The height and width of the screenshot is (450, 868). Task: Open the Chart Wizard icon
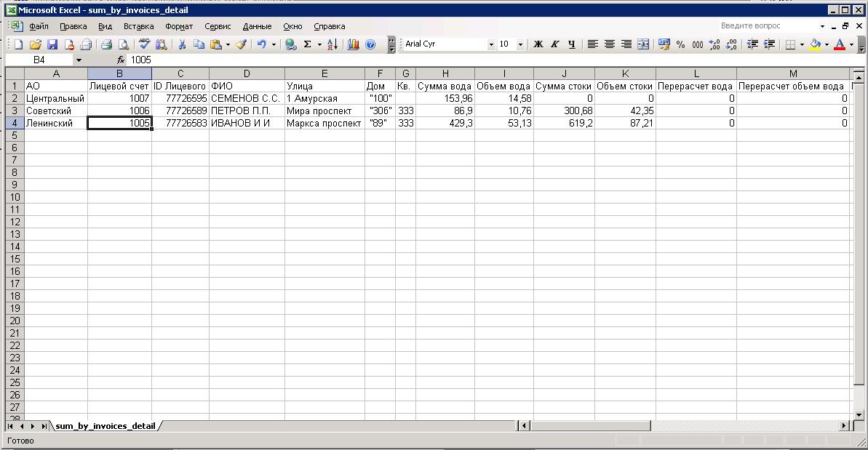point(354,44)
